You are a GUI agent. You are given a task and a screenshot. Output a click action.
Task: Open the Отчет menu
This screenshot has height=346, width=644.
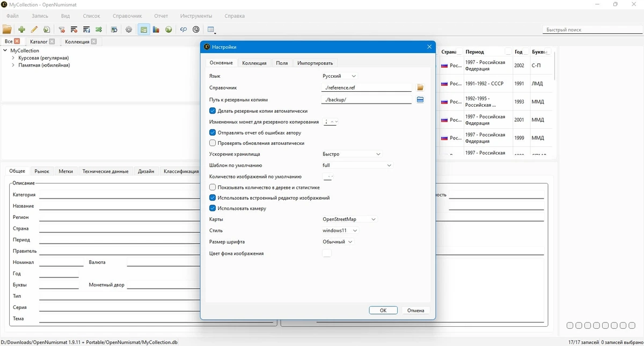161,16
